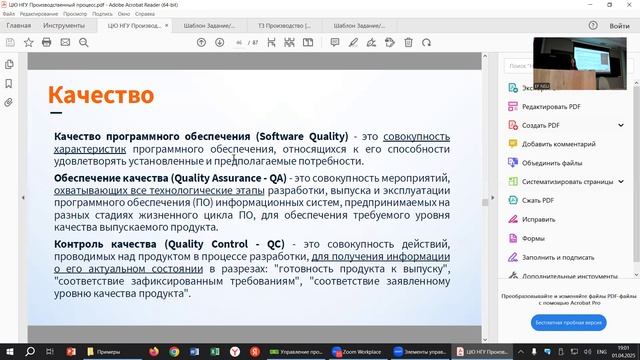Image resolution: width=640 pixels, height=360 pixels.
Task: Open Excel from the taskbar
Action: pos(214,351)
